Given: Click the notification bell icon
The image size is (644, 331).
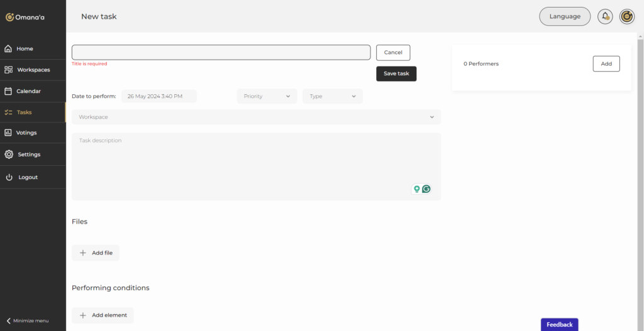Looking at the screenshot, I should pyautogui.click(x=605, y=16).
